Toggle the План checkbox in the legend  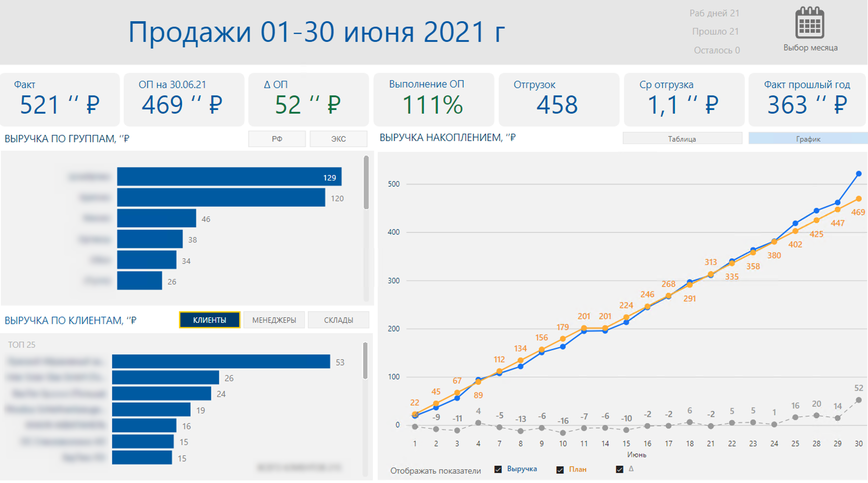(560, 470)
